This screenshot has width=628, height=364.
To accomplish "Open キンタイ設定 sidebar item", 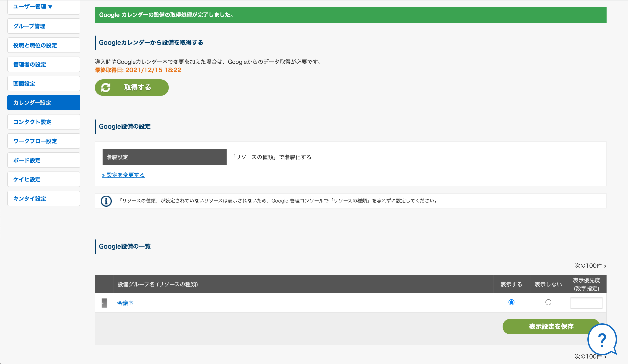I will [x=44, y=199].
